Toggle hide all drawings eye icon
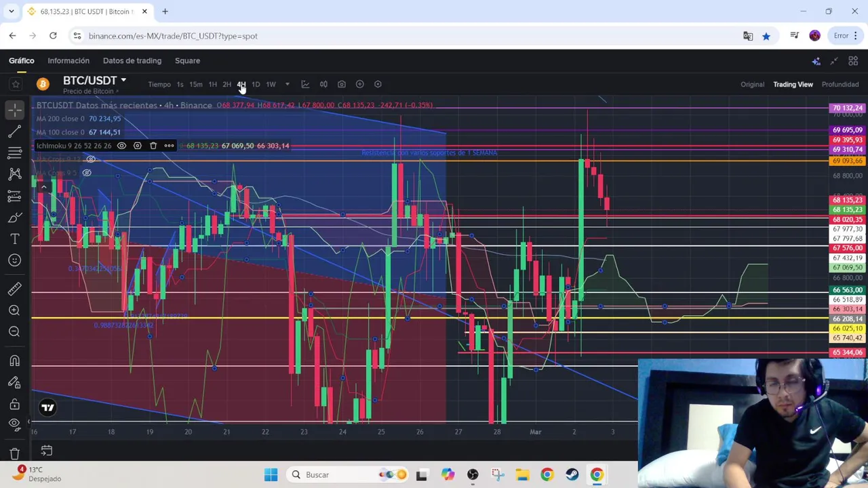Image resolution: width=868 pixels, height=488 pixels. pyautogui.click(x=15, y=424)
